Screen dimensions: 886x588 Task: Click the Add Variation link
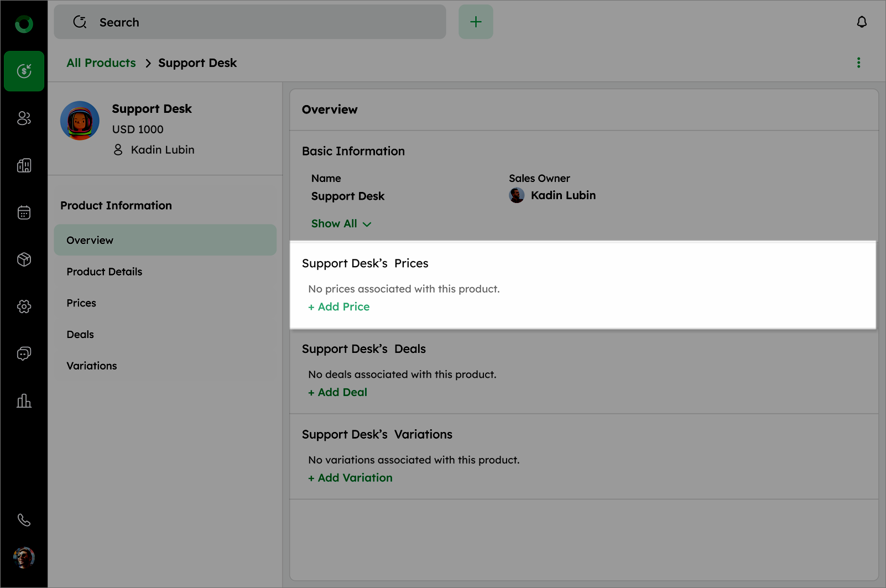click(351, 478)
